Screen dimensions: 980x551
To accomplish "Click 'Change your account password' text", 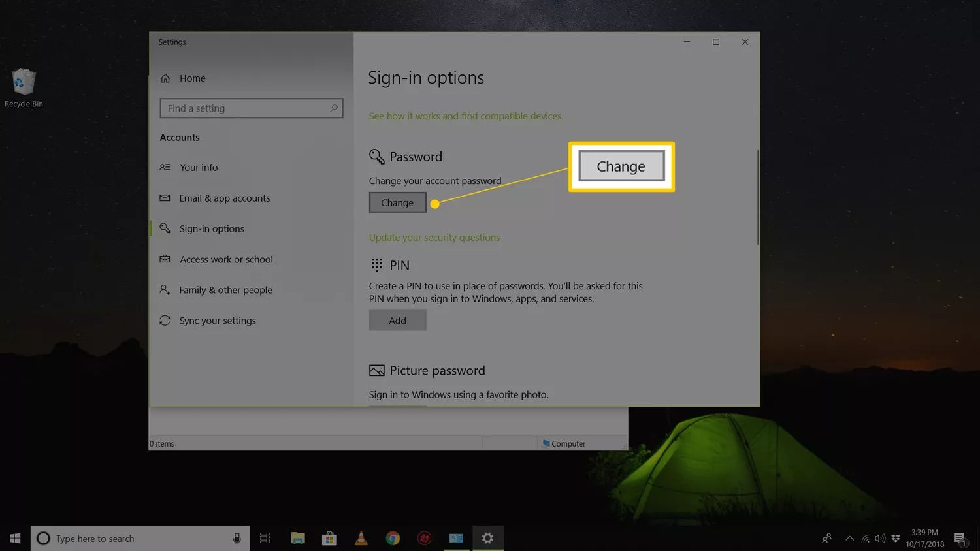I will [x=435, y=181].
